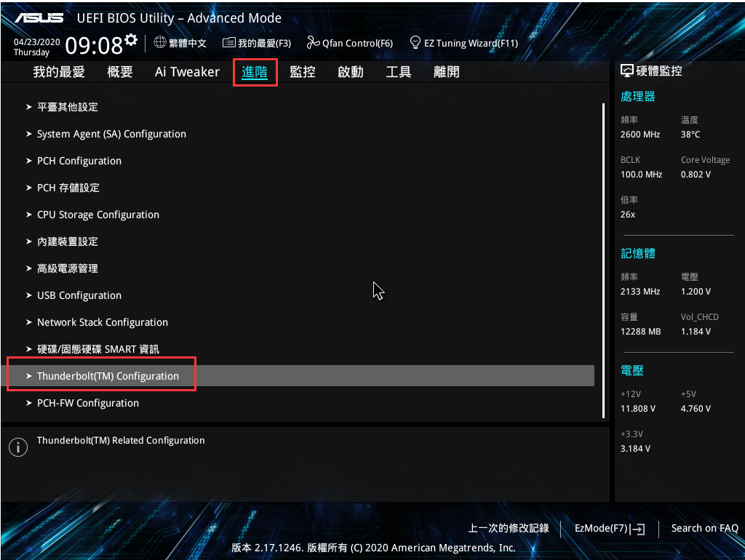Open 上一次的修改記錄 last modified log
Screen dimensions: 745x560
(x=509, y=528)
